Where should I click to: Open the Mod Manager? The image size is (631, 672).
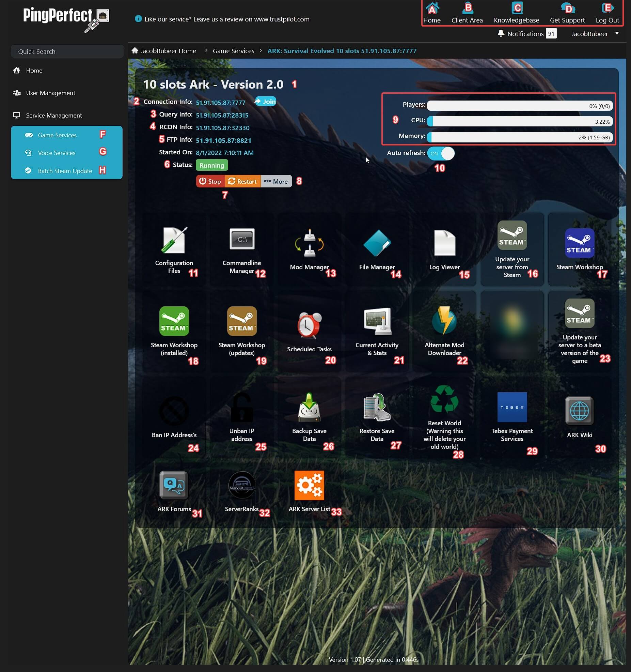pos(309,243)
